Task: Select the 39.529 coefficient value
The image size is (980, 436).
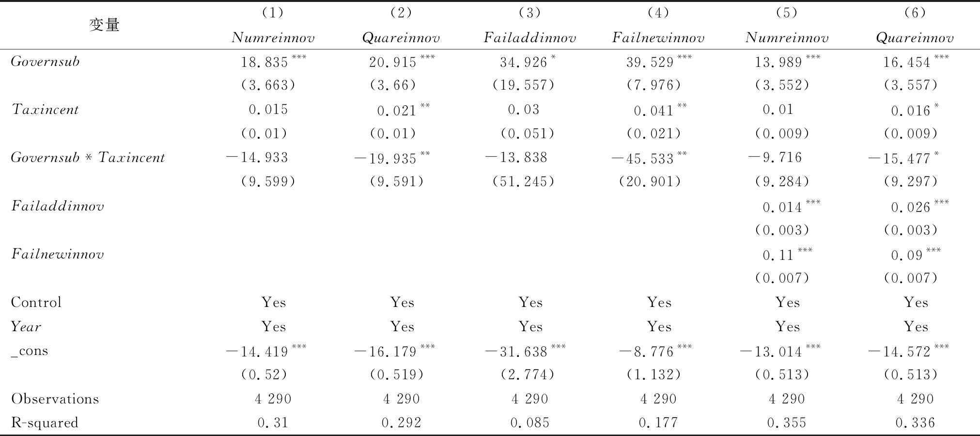Action: tap(650, 62)
